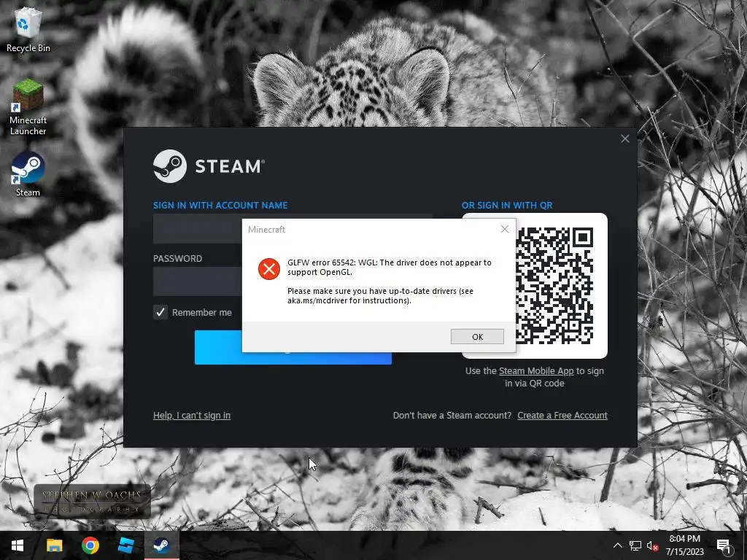Click the 'aka.ms/mcdriver for instructions' text
Image resolution: width=747 pixels, height=560 pixels.
[349, 300]
